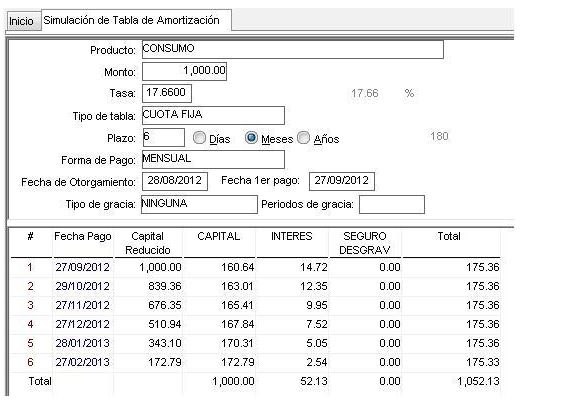Select the Meses radio button
Screen dimensions: 575x406
252,138
